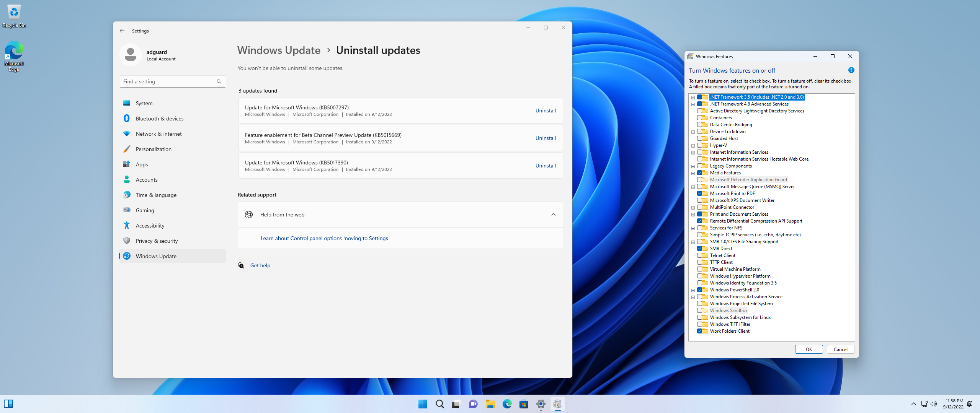Open the System settings category

coord(173,103)
